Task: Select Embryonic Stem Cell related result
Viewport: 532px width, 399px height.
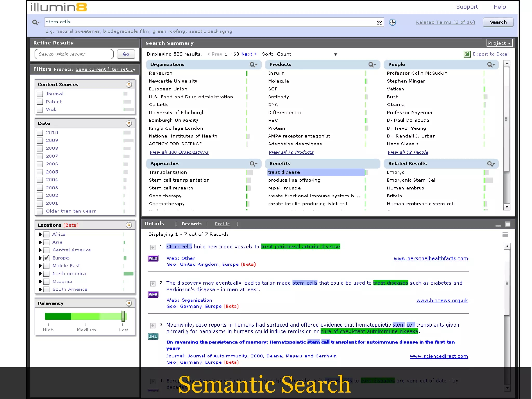Action: click(411, 180)
